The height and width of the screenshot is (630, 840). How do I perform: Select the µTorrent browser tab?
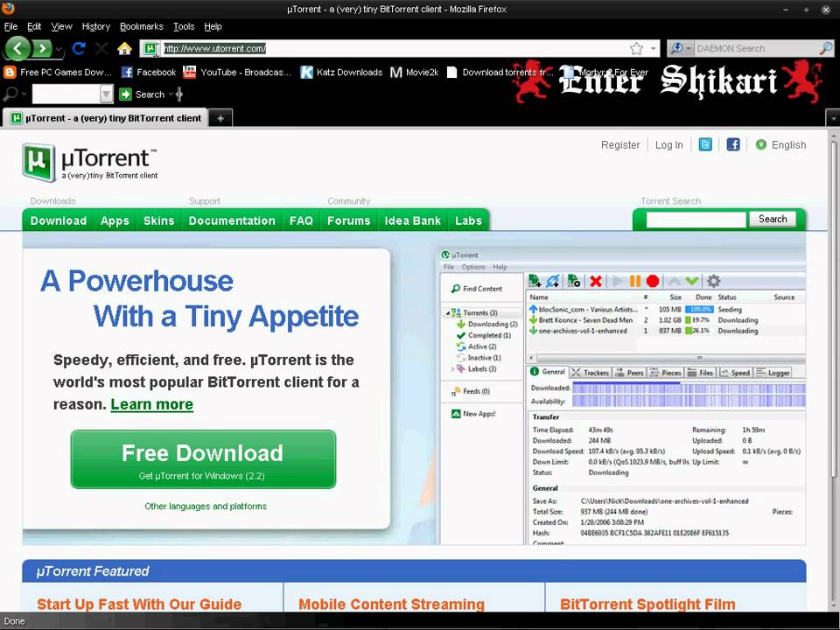point(106,118)
